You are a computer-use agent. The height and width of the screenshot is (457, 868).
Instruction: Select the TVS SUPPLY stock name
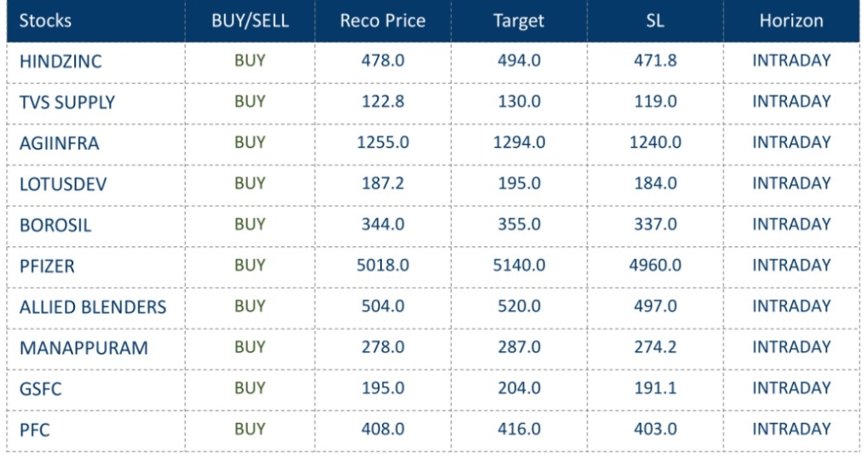[67, 102]
